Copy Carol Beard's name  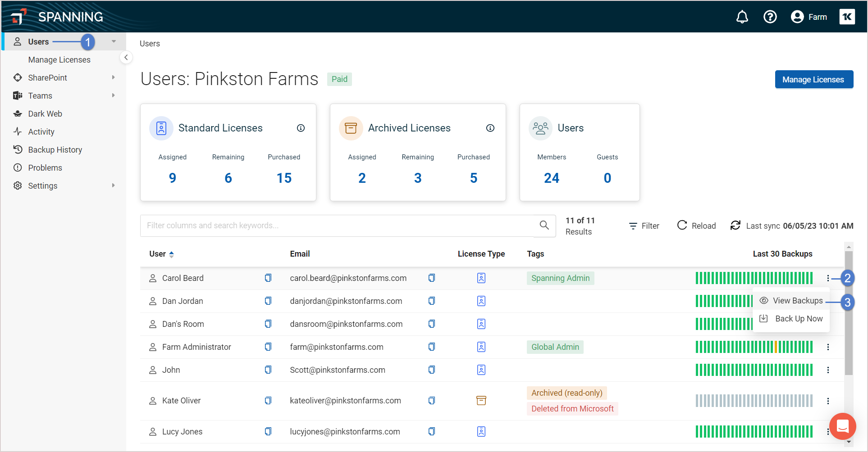[x=268, y=278]
